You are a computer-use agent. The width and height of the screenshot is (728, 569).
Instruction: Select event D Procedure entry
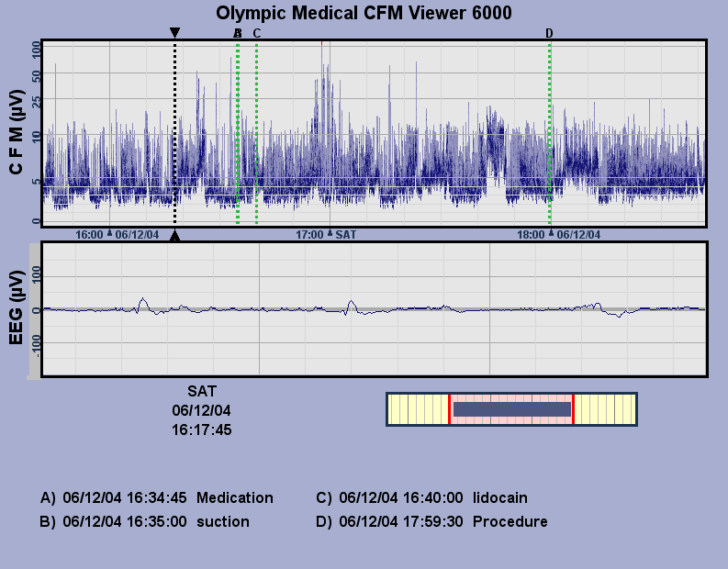click(x=431, y=521)
